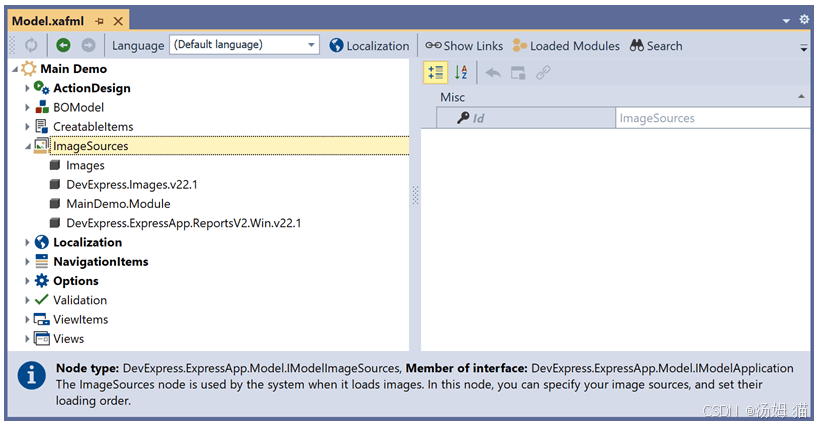Click the ImageSources value field

(713, 118)
